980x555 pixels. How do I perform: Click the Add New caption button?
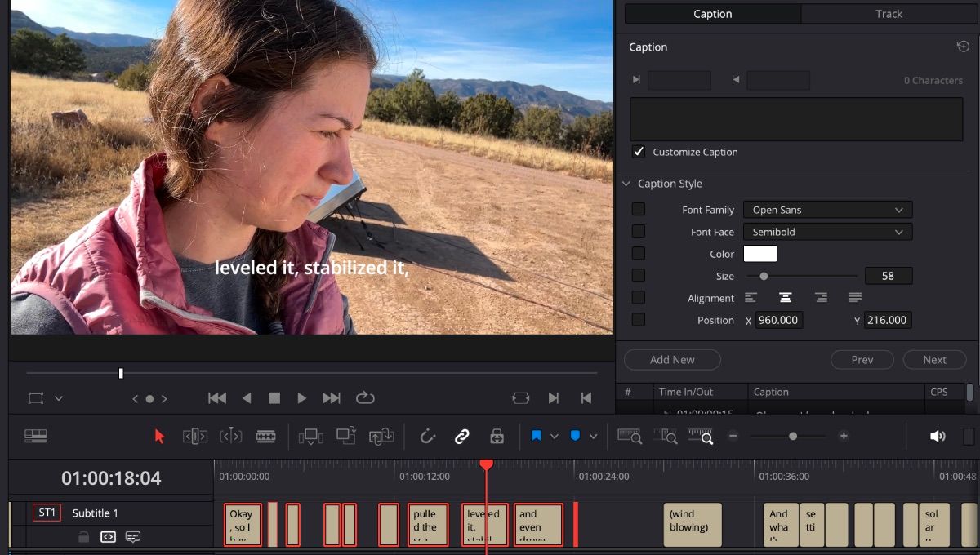pyautogui.click(x=672, y=359)
